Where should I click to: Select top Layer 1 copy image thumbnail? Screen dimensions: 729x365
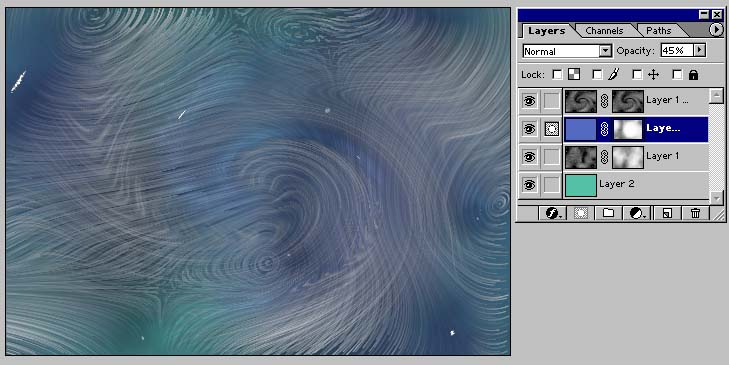tap(581, 101)
